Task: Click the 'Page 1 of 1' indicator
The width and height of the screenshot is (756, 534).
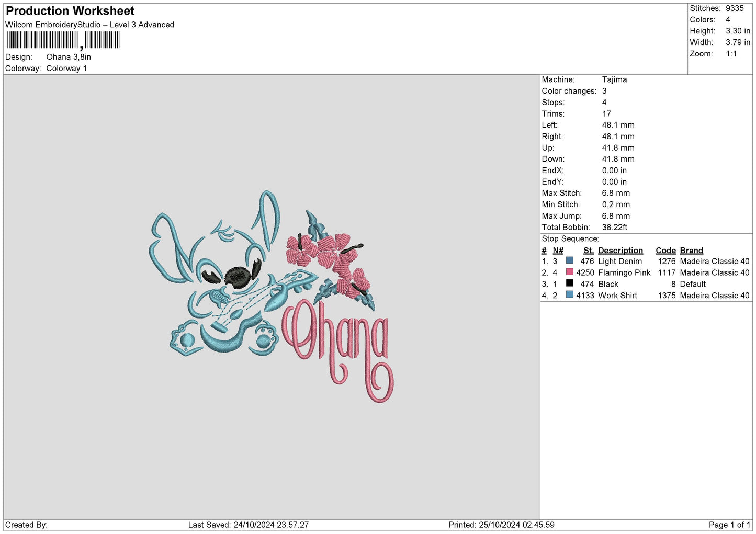Action: [729, 525]
